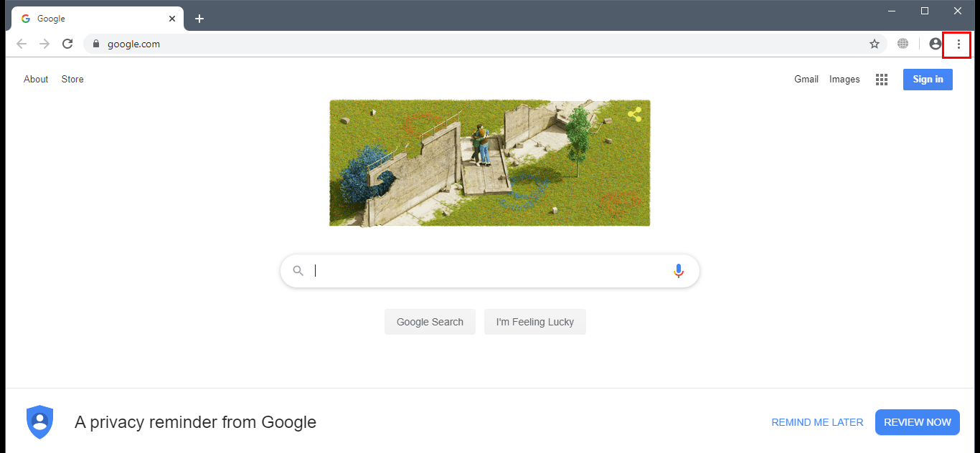This screenshot has width=980, height=453.
Task: Click the forward navigation arrow
Action: point(44,44)
